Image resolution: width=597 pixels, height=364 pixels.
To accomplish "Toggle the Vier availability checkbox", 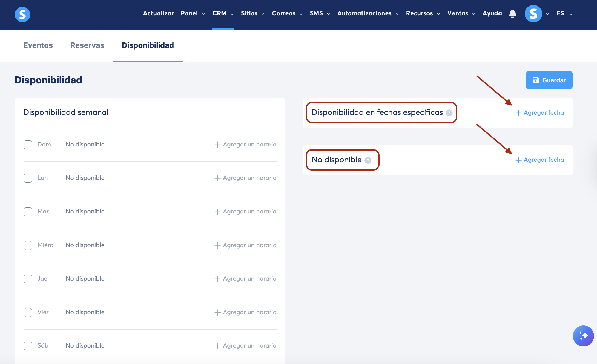I will click(28, 313).
